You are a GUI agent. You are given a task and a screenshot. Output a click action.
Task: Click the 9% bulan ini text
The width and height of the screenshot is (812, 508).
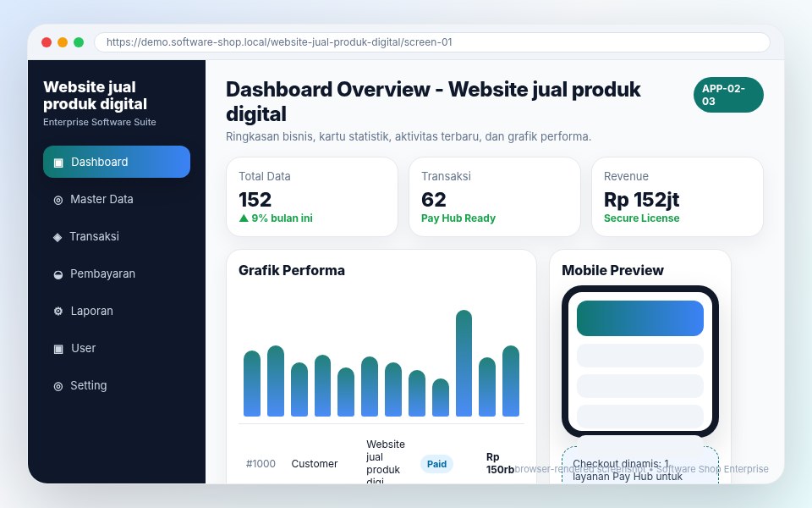pyautogui.click(x=282, y=218)
